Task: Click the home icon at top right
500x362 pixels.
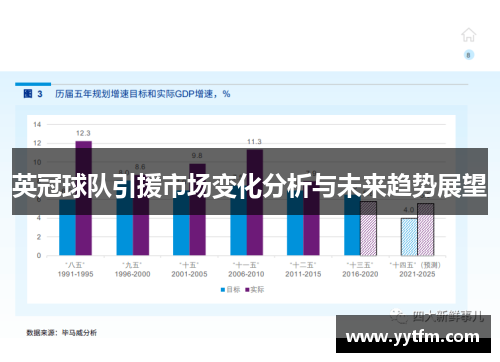Action: tap(468, 35)
